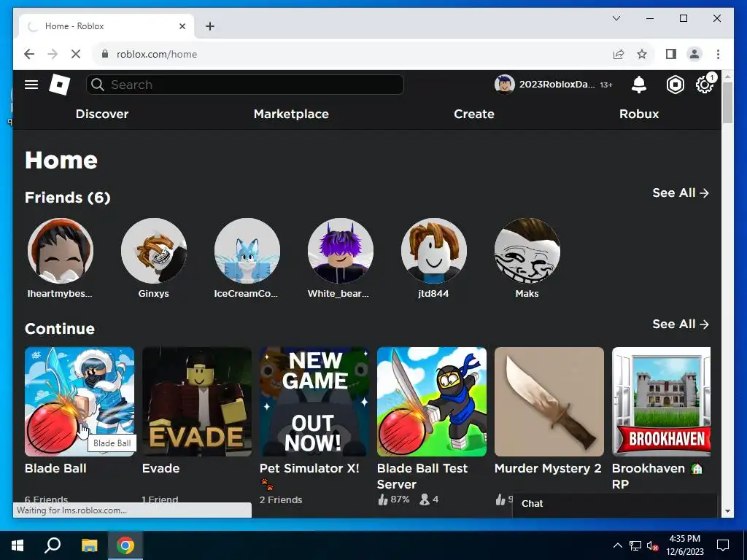The image size is (747, 560).
Task: Click the user avatar beside 2023RobloxDa
Action: point(505,85)
